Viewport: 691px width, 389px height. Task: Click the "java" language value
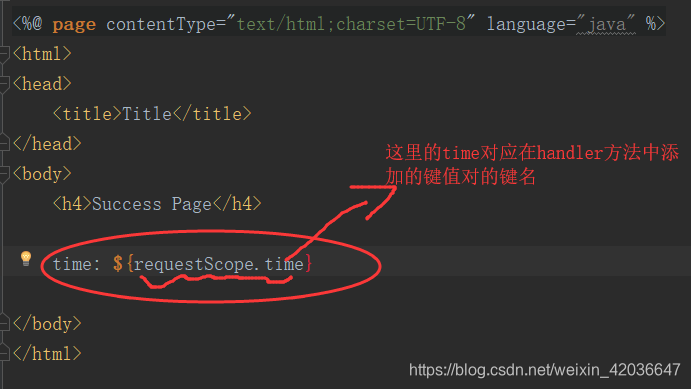(x=606, y=24)
